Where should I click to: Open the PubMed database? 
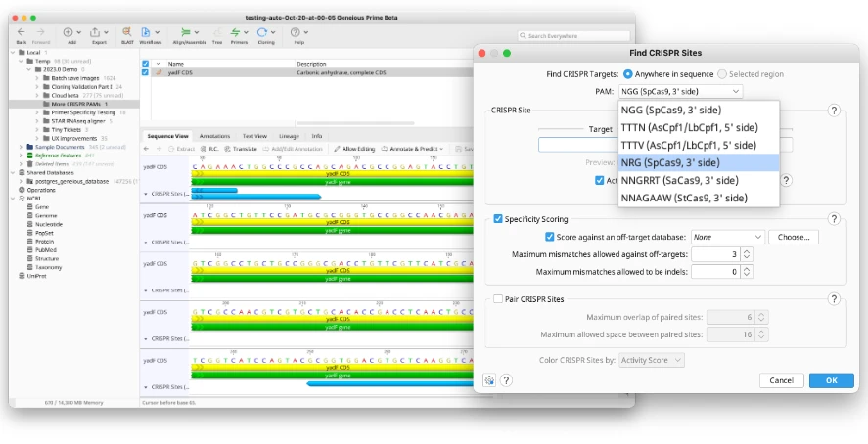46,250
